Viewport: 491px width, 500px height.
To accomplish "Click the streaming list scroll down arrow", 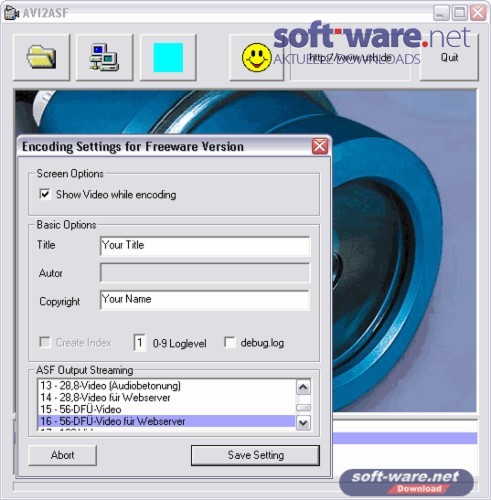I will 303,423.
